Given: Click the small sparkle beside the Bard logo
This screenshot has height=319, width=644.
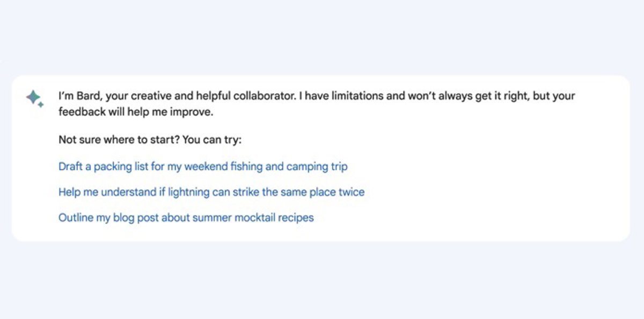Looking at the screenshot, I should pos(41,105).
